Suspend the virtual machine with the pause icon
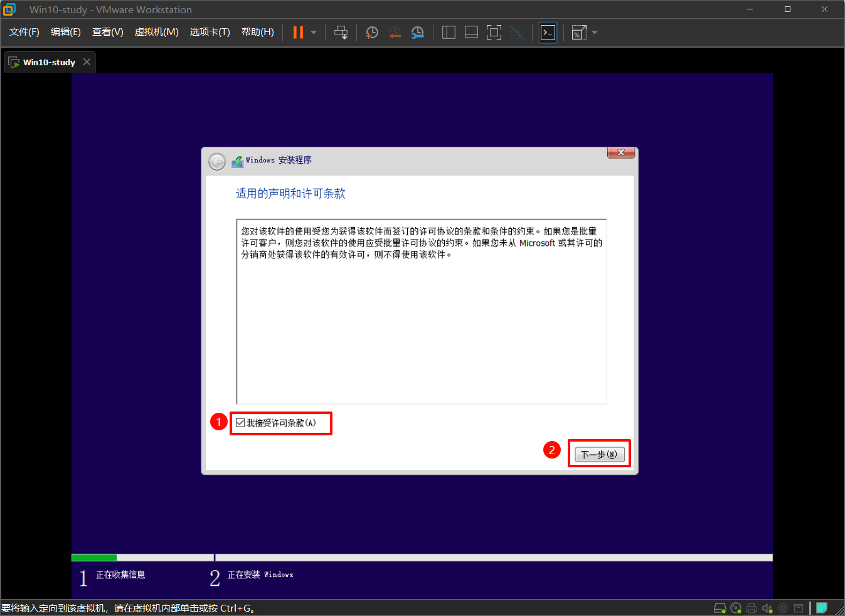This screenshot has height=616, width=845. click(x=297, y=32)
